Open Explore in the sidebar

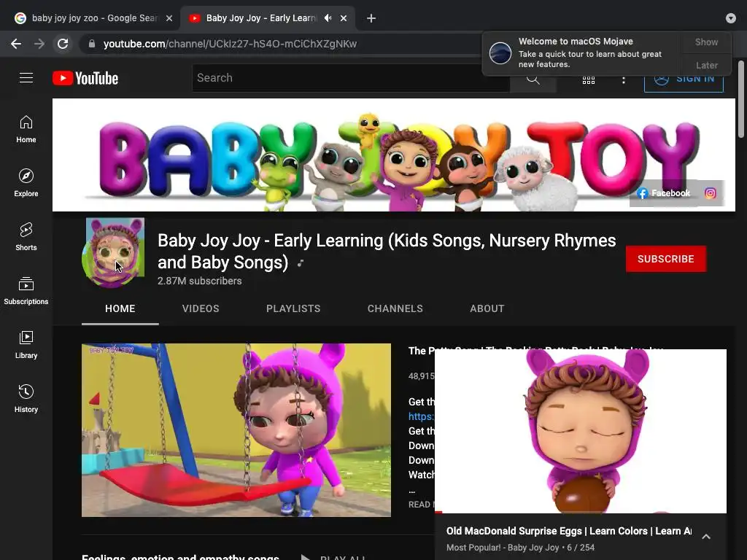26,183
